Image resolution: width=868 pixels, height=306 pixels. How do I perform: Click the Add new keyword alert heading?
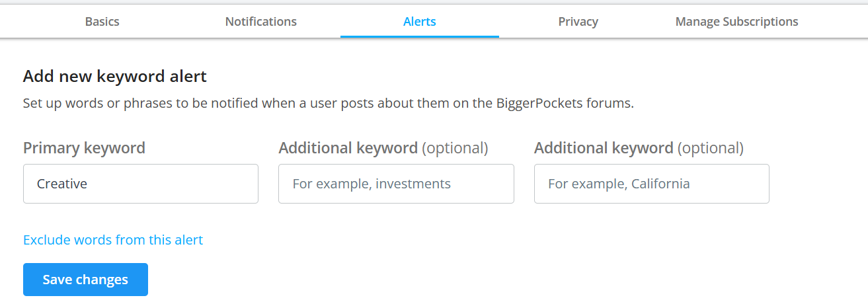point(115,77)
